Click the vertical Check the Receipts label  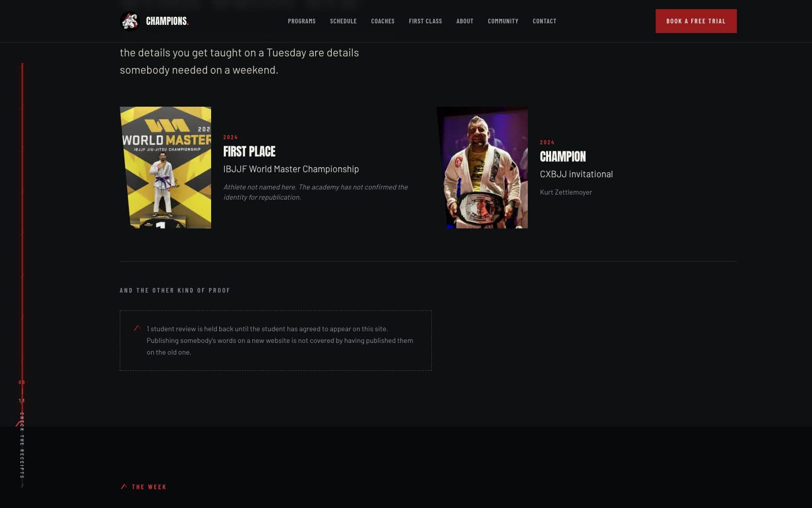coord(22,446)
